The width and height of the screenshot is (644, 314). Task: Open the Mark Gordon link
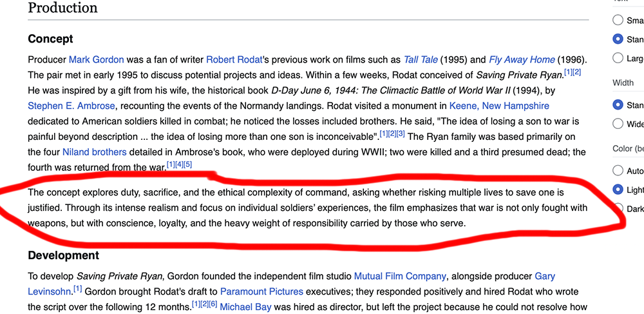96,59
